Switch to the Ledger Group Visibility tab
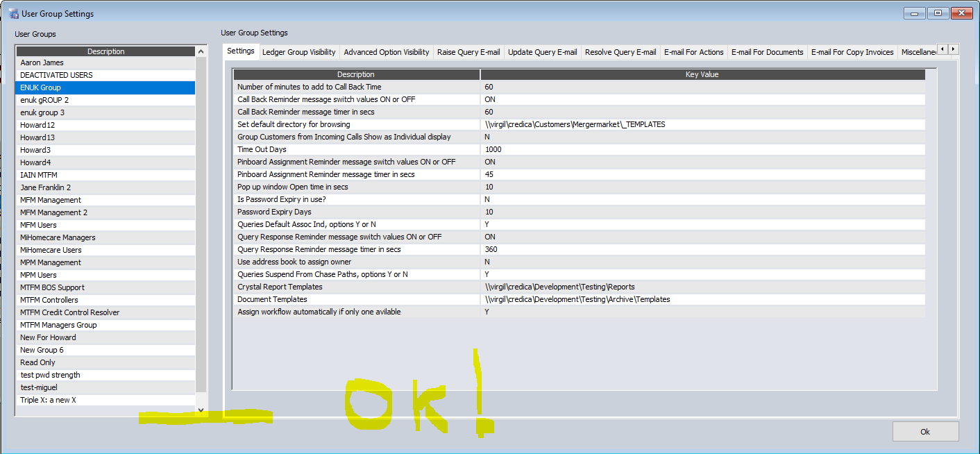Image resolution: width=980 pixels, height=454 pixels. click(x=298, y=52)
